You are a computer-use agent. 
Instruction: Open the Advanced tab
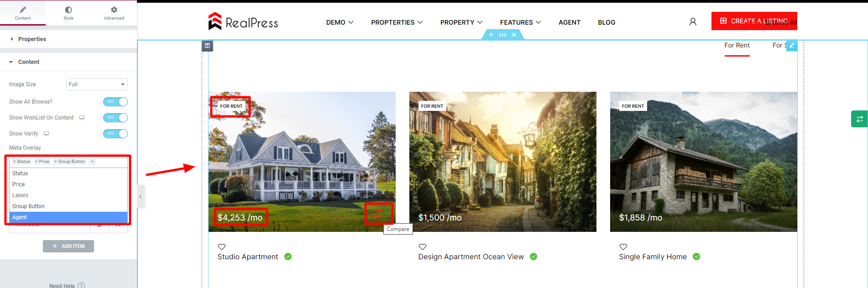(x=114, y=13)
